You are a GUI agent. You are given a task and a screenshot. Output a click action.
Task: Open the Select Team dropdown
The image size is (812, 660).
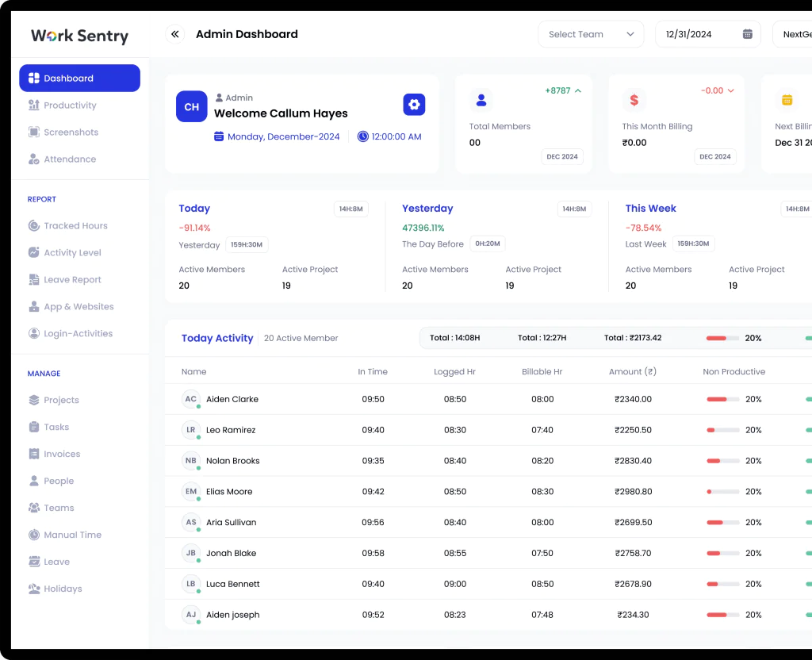click(x=591, y=34)
